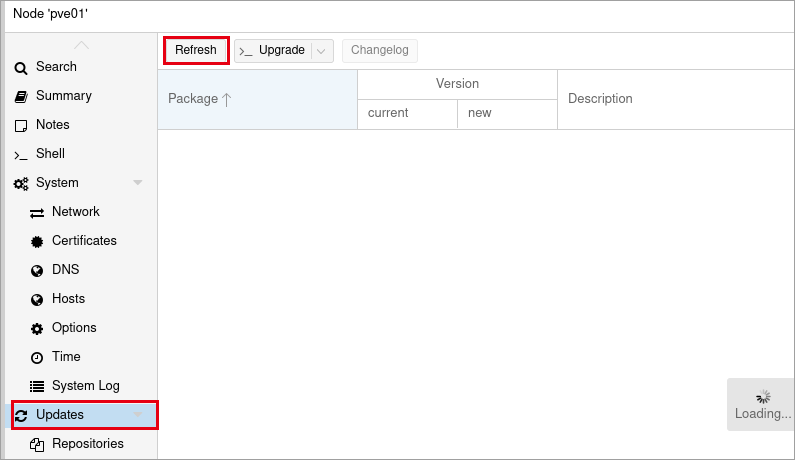Viewport: 795px width, 460px height.
Task: Click the Notes sticky-note icon
Action: [21, 125]
